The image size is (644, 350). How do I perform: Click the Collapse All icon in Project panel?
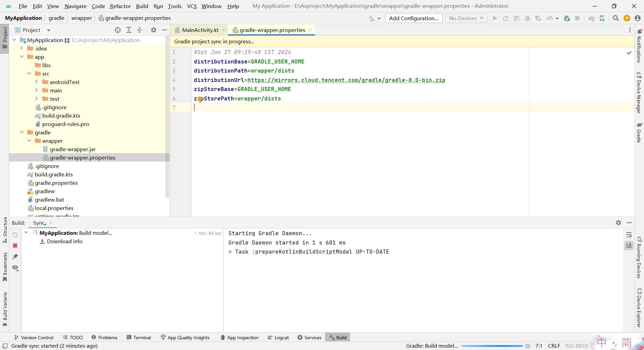coord(140,30)
